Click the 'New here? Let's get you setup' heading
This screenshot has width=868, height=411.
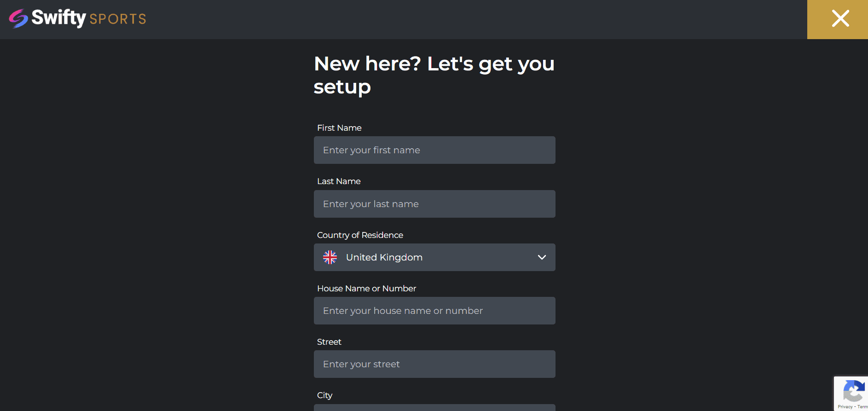(433, 75)
